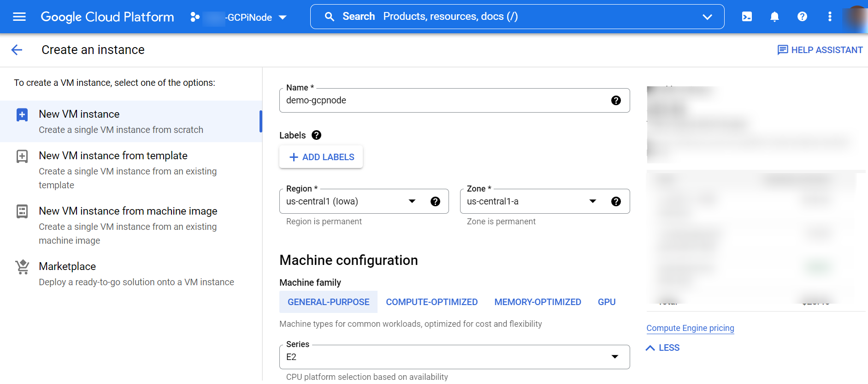Select the General-Purpose machine family tab
The image size is (868, 384).
(329, 302)
